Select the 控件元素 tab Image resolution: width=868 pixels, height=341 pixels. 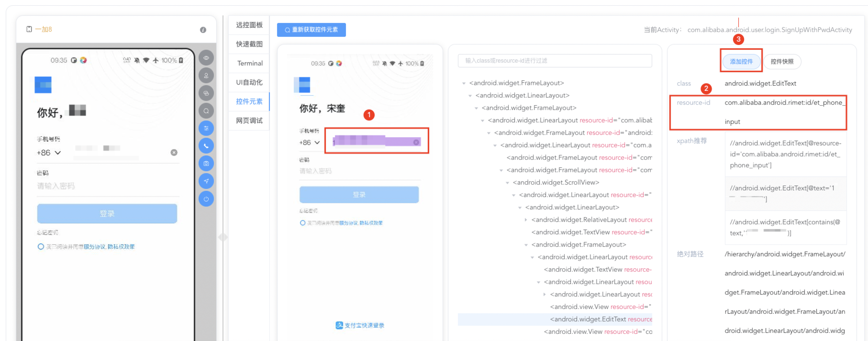(249, 102)
